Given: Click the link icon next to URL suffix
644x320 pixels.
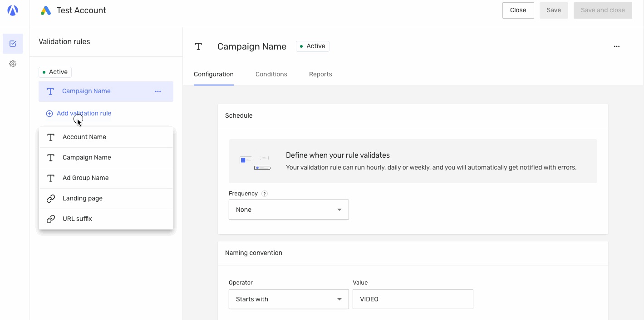Looking at the screenshot, I should tap(50, 219).
